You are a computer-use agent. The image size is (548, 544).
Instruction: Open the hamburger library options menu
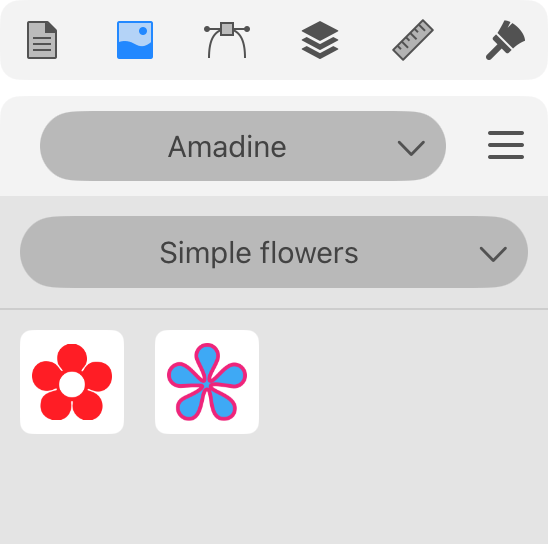(506, 145)
